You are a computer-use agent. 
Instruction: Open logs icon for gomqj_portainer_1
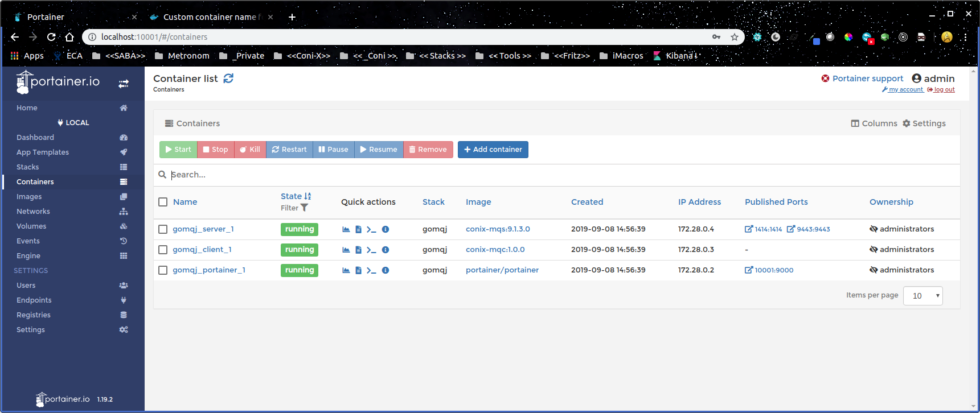coord(358,270)
